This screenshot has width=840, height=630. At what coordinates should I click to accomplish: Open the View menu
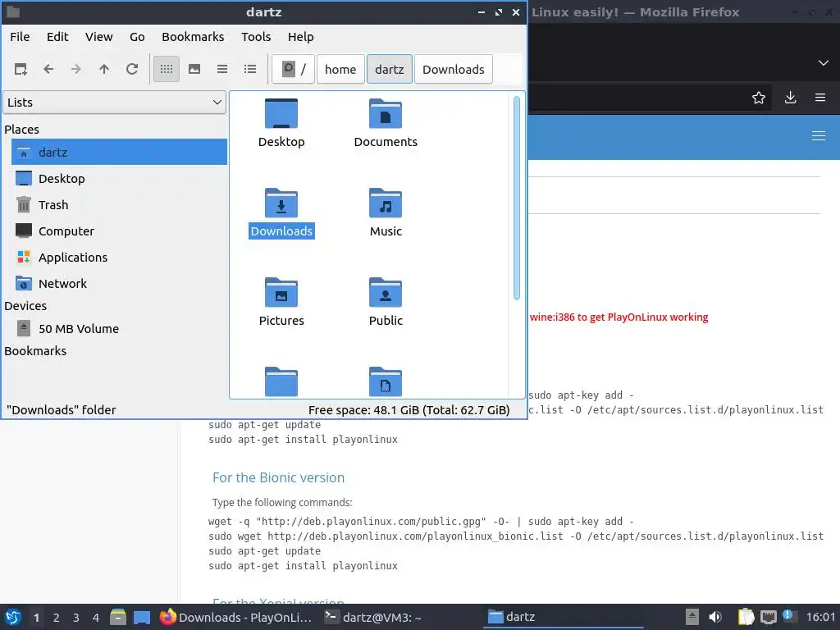98,37
